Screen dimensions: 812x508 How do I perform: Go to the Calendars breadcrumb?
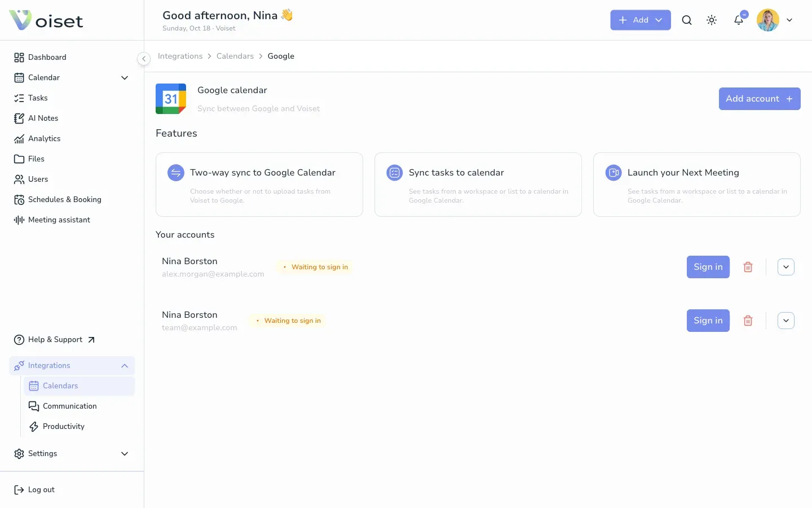pos(235,56)
